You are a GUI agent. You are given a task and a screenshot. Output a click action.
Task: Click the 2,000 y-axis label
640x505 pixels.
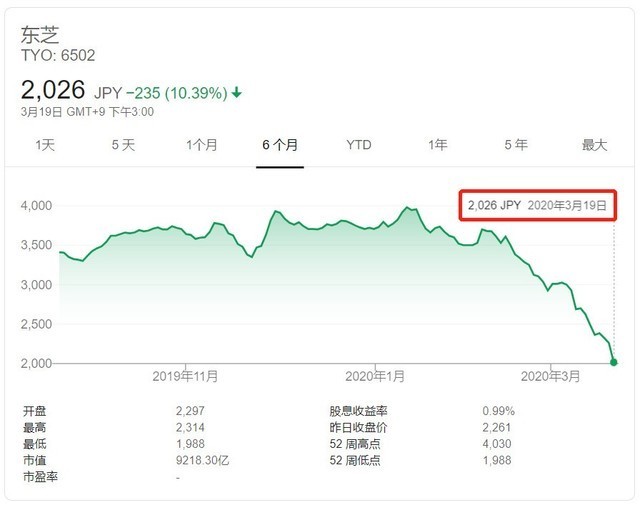click(36, 363)
